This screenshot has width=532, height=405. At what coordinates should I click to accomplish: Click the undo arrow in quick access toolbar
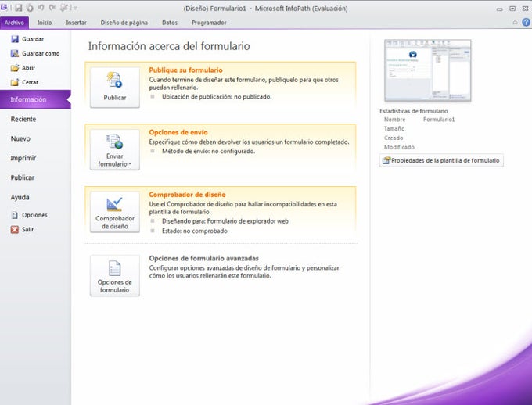pos(41,8)
